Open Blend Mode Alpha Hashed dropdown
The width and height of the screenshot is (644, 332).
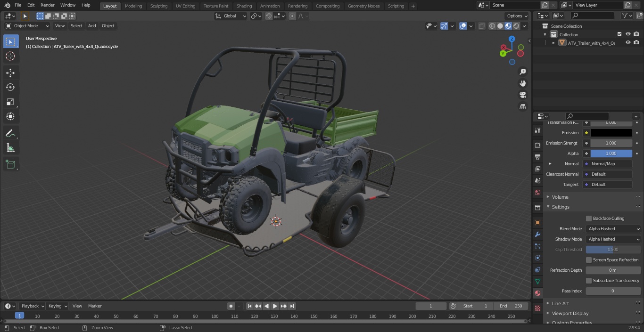pos(613,229)
